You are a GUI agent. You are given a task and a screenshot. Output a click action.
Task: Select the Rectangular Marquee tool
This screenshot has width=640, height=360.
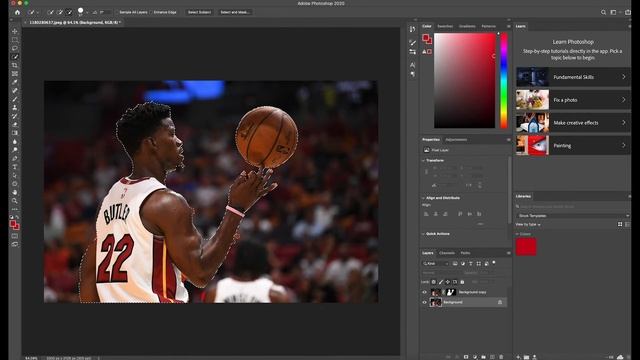[15, 40]
